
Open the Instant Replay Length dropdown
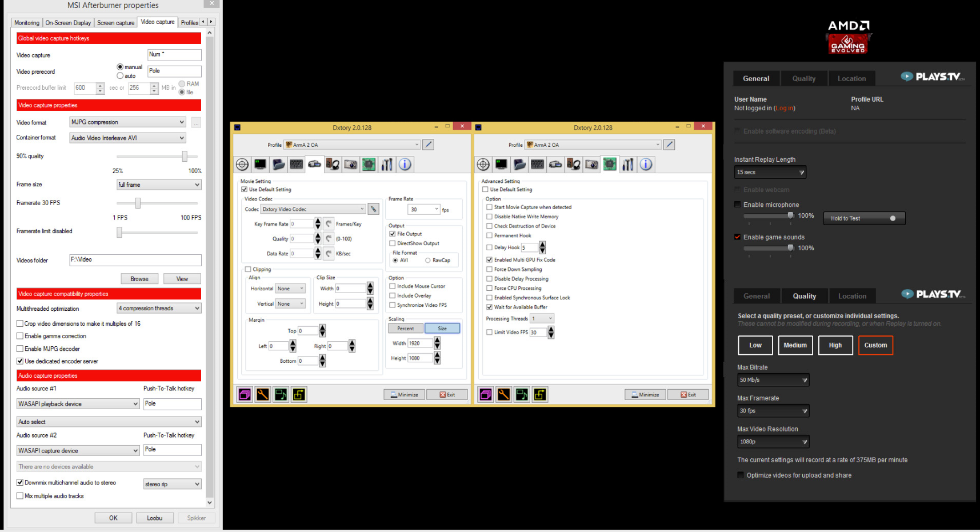770,172
